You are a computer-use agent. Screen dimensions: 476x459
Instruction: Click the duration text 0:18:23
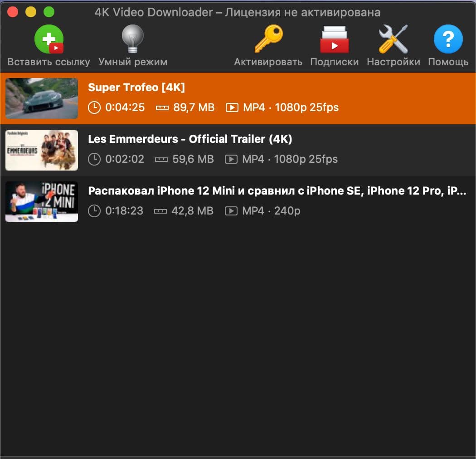124,211
